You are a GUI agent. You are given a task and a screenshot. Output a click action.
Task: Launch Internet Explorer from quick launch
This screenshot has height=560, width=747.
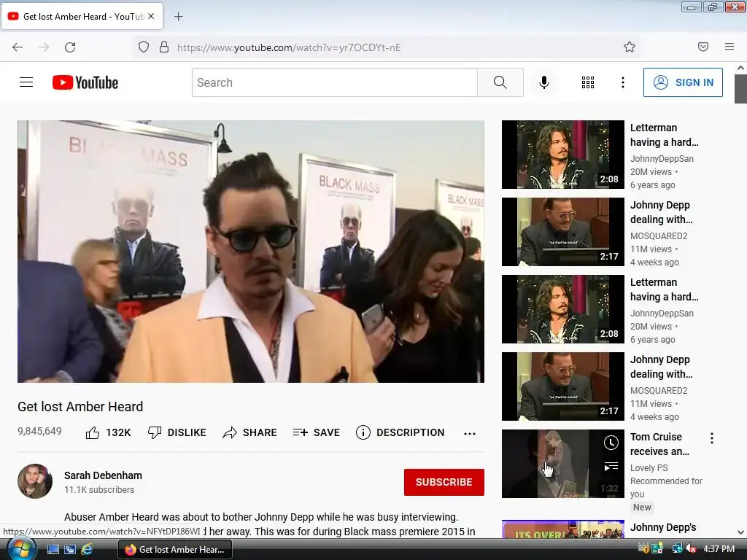coord(87,550)
